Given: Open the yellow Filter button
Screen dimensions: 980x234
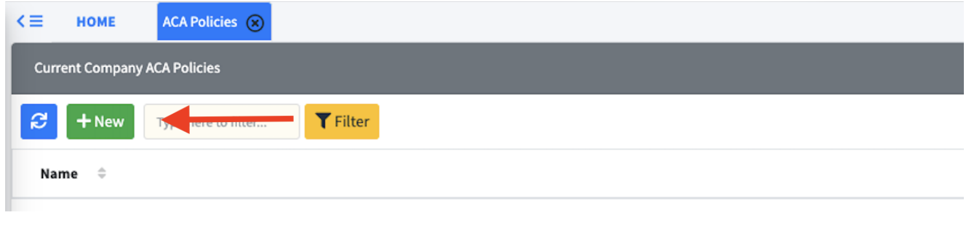Looking at the screenshot, I should (342, 122).
